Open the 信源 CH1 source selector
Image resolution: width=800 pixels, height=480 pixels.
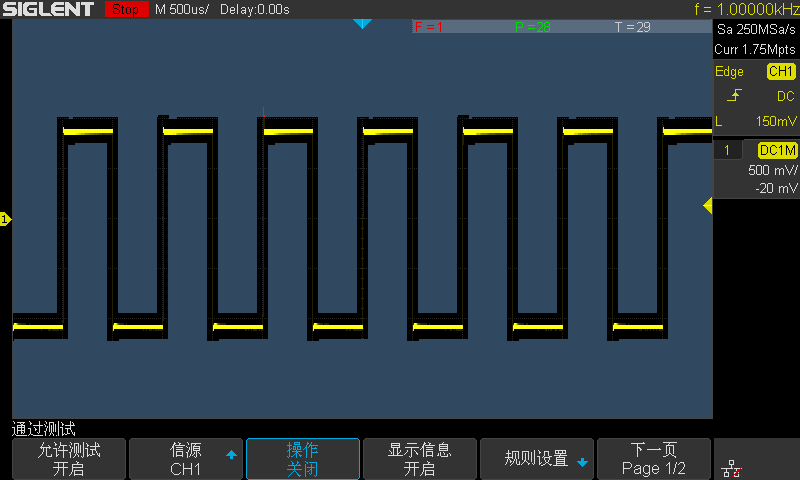click(186, 459)
